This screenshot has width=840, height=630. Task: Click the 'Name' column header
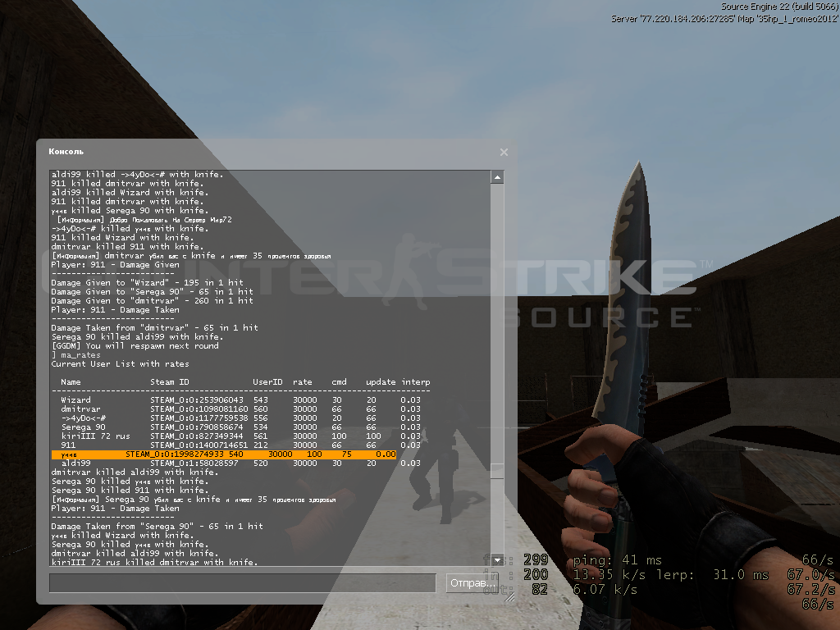click(71, 382)
